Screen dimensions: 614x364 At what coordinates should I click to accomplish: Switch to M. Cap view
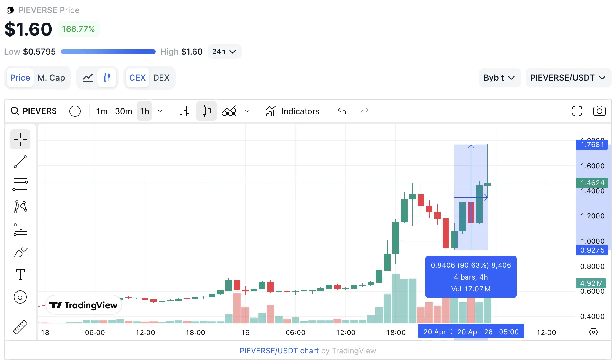click(x=51, y=78)
